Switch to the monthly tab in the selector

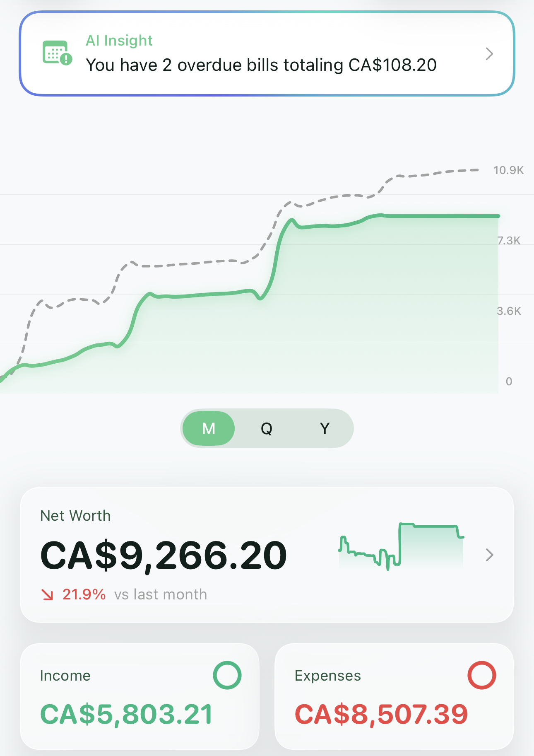coord(208,429)
